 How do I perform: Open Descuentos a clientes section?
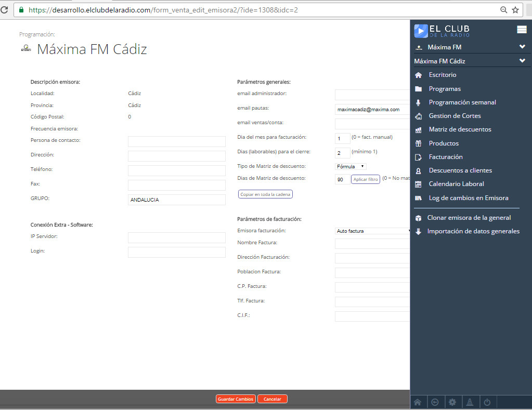(x=460, y=170)
